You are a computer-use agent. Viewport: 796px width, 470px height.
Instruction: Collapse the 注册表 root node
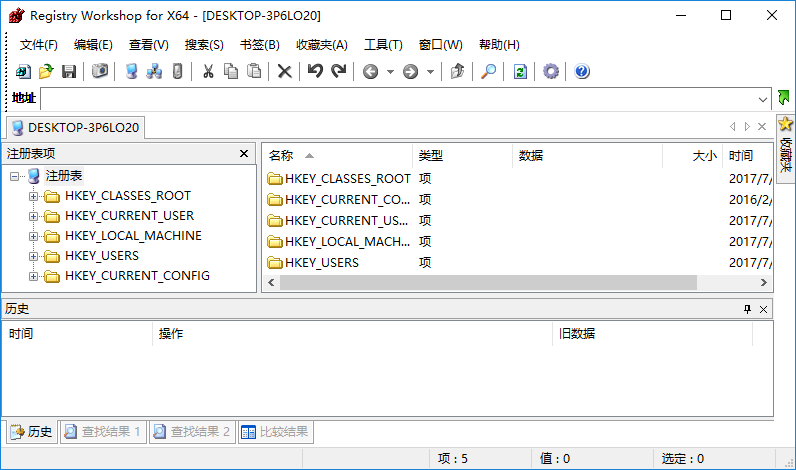tap(14, 177)
